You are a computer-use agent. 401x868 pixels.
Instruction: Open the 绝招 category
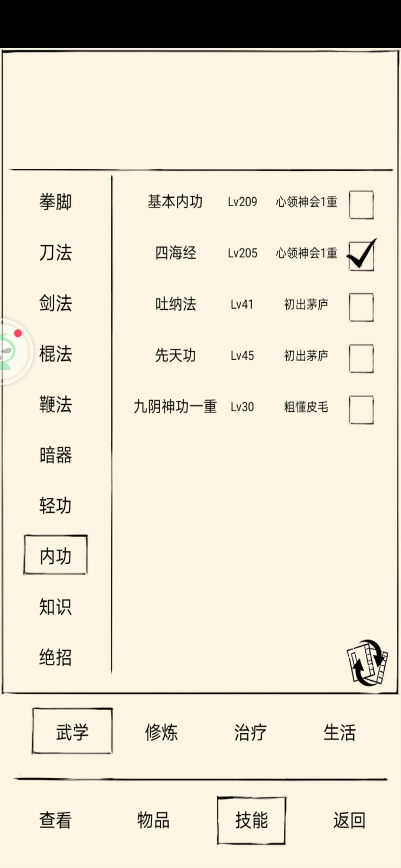coord(56,657)
